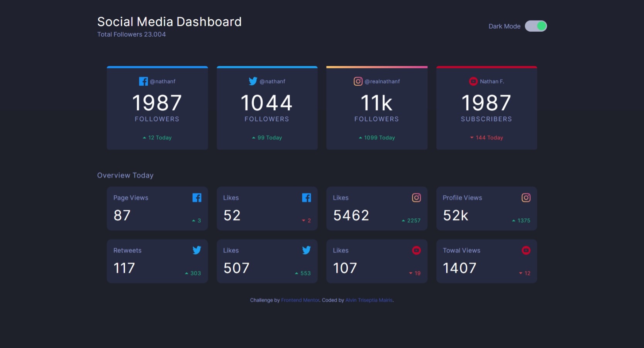Screen dimensions: 644x348
Task: Click the Total Followers 23.004 text
Action: [132, 34]
